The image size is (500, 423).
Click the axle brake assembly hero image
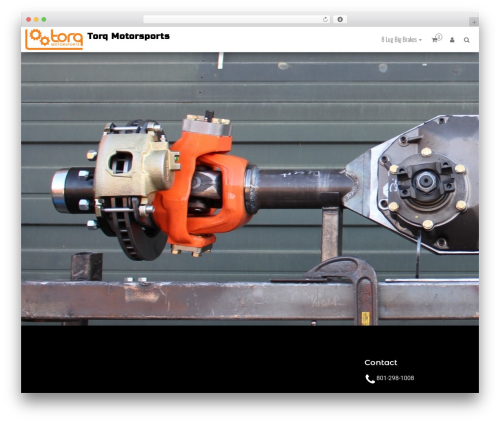(x=250, y=189)
